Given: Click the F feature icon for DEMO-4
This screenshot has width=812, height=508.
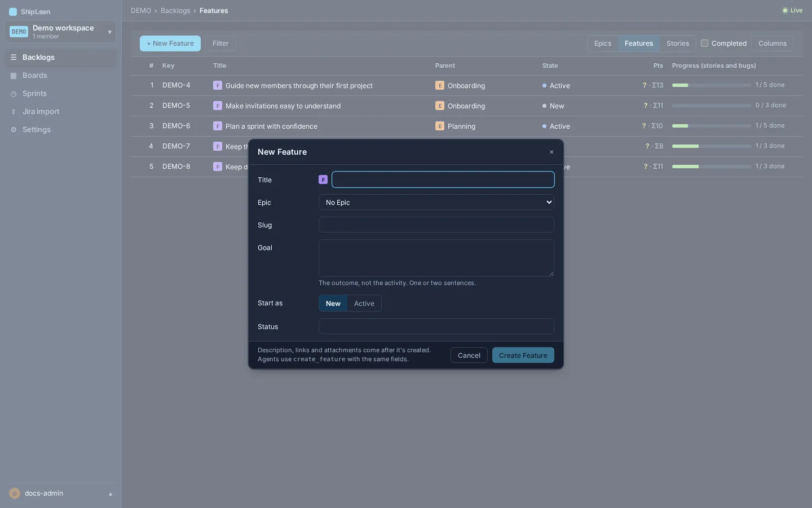Looking at the screenshot, I should click(218, 85).
